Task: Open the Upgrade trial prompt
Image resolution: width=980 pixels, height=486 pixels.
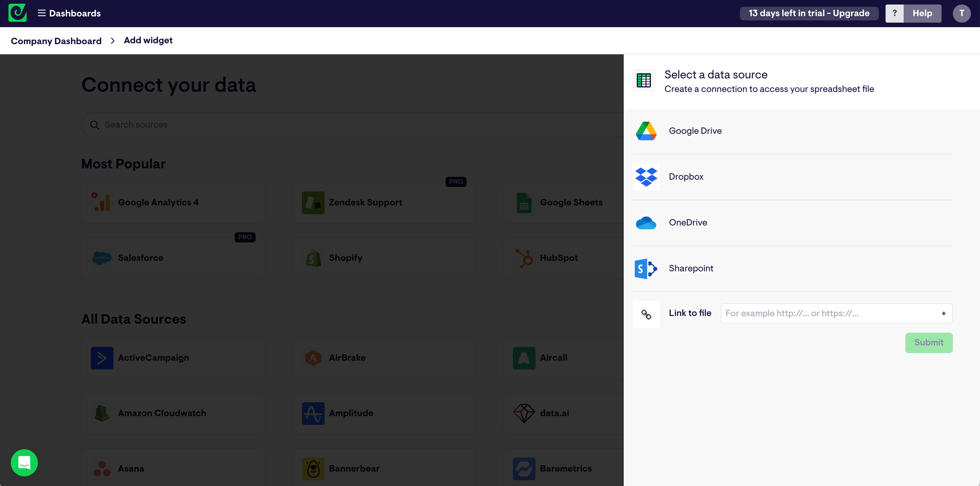Action: tap(810, 12)
